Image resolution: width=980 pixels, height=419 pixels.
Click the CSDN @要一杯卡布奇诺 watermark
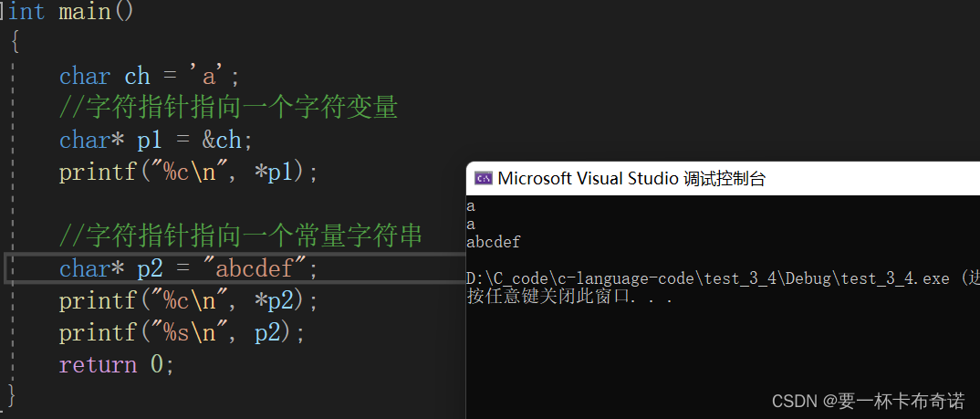[869, 401]
